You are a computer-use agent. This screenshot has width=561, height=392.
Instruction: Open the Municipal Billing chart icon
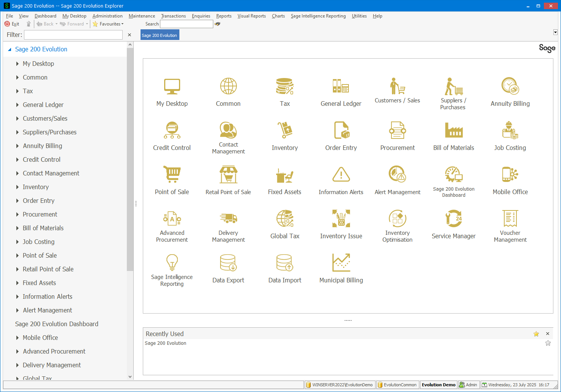pos(341,263)
